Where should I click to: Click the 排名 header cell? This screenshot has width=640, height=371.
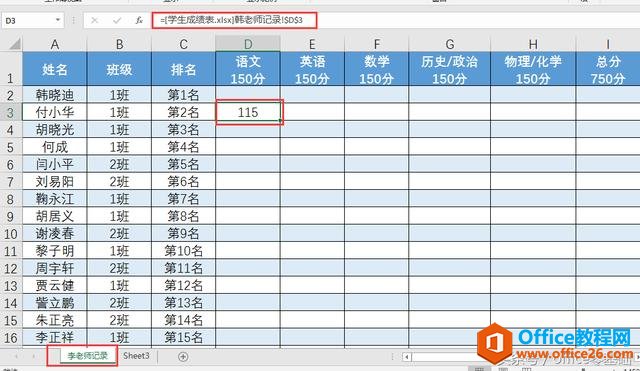click(184, 69)
